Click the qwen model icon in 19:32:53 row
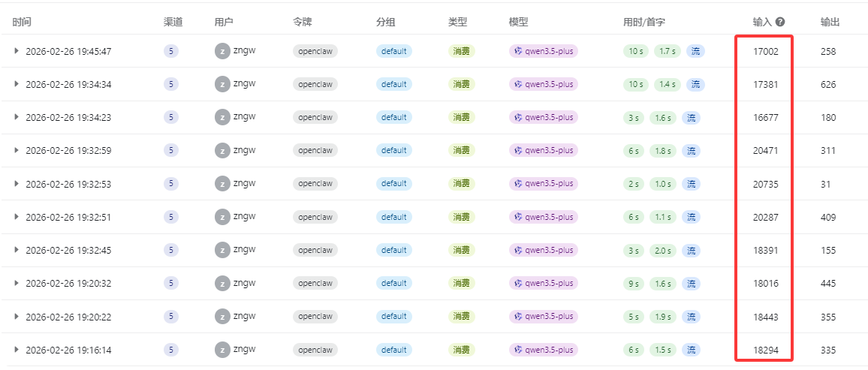868x370 pixels. [x=518, y=184]
